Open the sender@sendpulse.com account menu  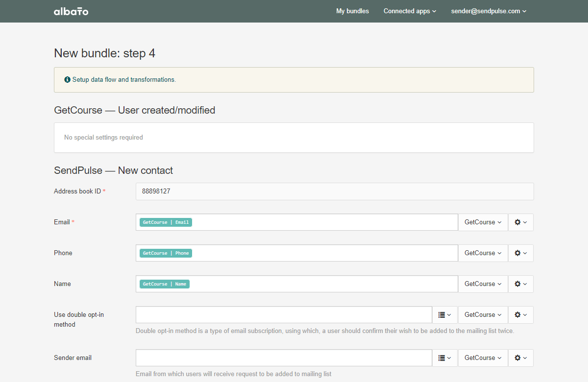(489, 11)
